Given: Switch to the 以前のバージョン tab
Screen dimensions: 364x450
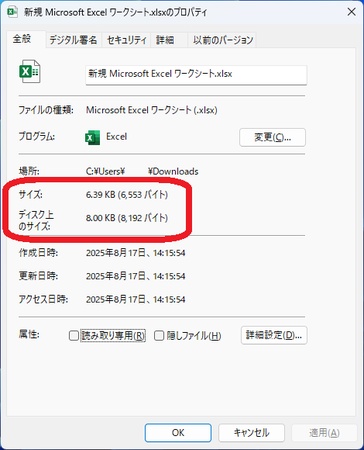Looking at the screenshot, I should pos(223,40).
